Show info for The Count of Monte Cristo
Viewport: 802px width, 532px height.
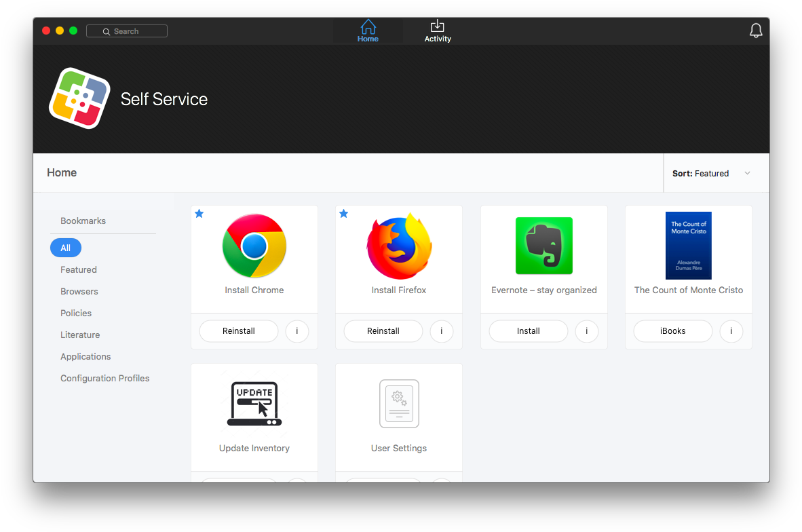731,331
